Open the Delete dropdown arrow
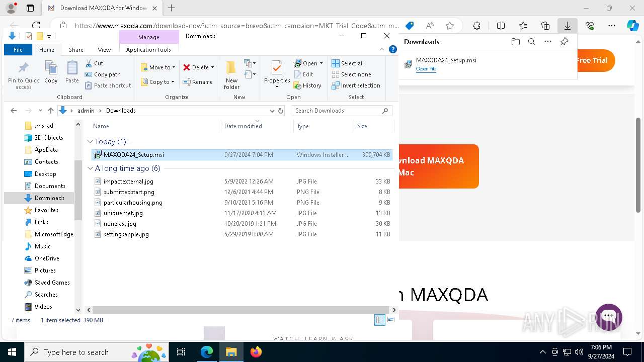The height and width of the screenshot is (362, 644). point(212,67)
